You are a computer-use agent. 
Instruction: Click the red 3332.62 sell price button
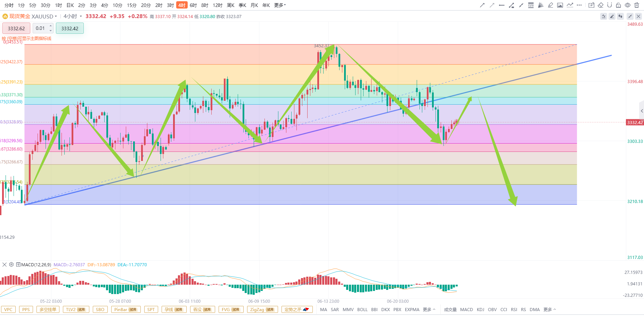click(x=16, y=28)
